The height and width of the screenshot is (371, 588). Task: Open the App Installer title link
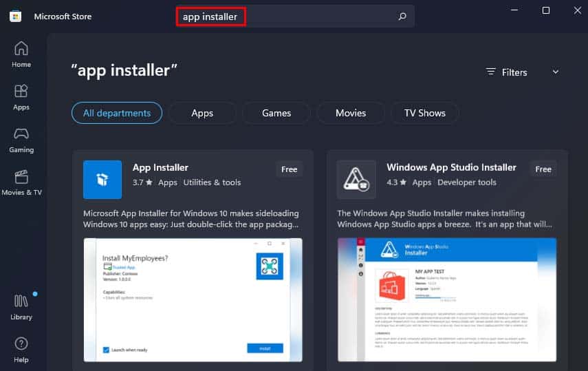(160, 167)
